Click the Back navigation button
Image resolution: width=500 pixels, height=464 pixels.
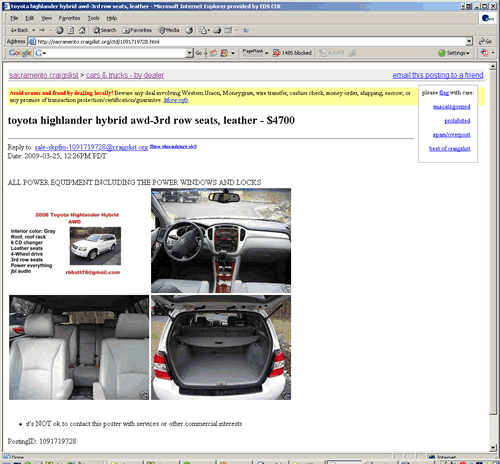pyautogui.click(x=19, y=30)
